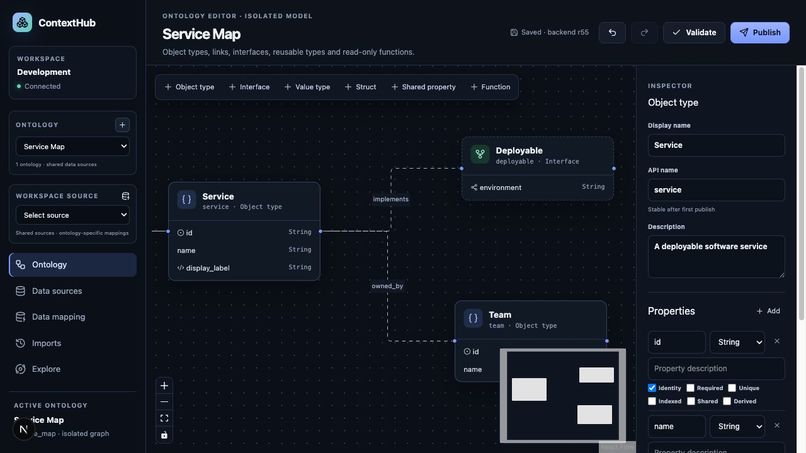The image size is (806, 453).
Task: Click the Development workspace card
Action: [x=73, y=73]
